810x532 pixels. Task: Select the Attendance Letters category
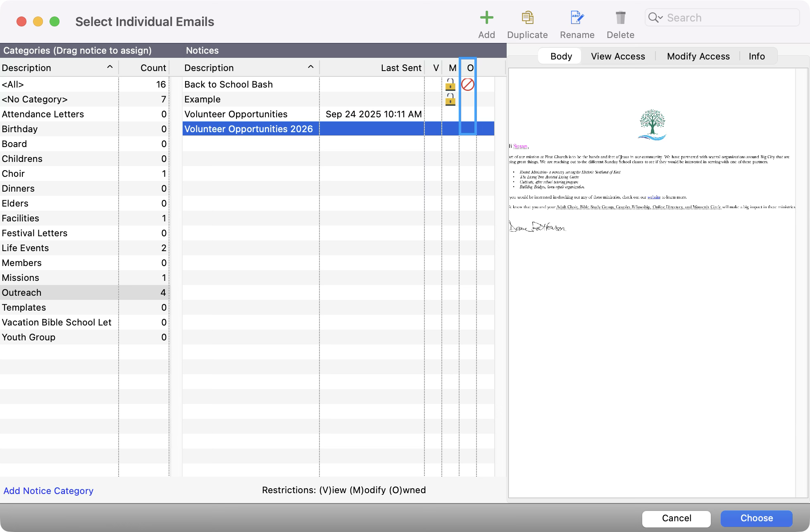[x=84, y=114]
